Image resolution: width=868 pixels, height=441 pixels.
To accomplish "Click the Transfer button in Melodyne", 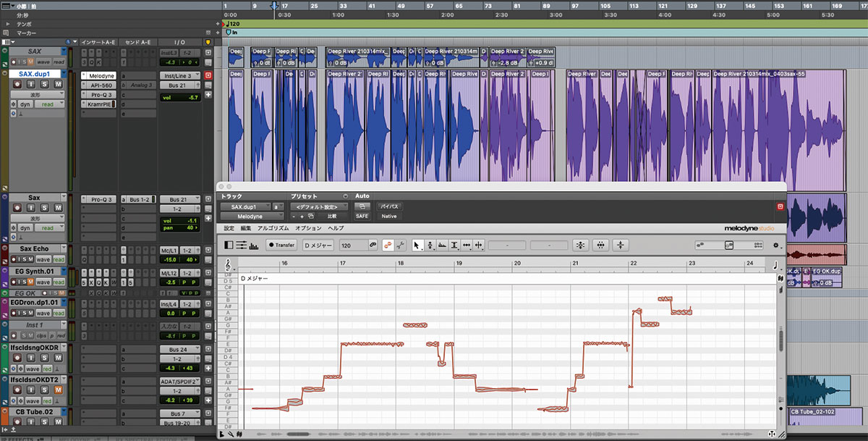I will [281, 245].
